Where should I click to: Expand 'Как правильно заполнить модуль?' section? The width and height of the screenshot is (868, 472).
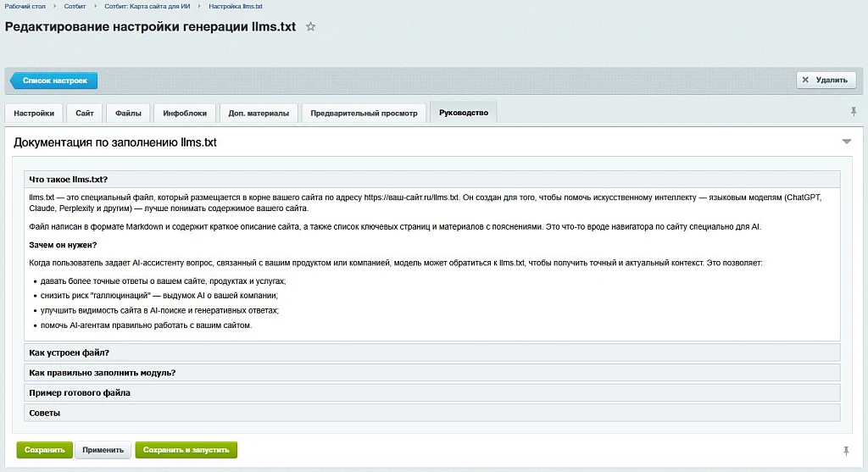[x=431, y=372]
